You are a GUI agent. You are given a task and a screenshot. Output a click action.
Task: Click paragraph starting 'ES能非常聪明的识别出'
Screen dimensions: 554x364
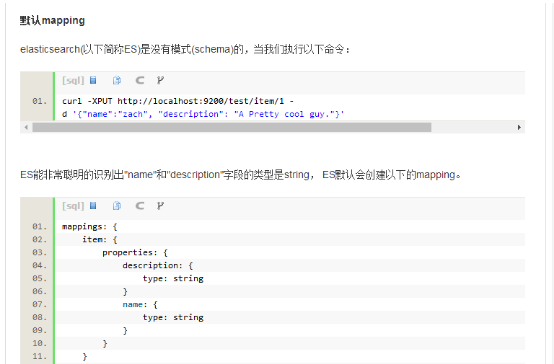point(241,175)
